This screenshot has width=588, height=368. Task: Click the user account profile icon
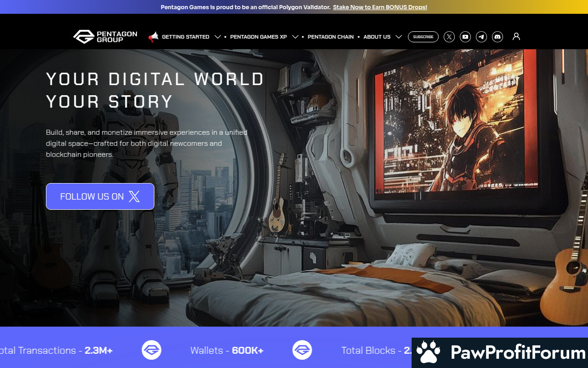click(x=516, y=36)
